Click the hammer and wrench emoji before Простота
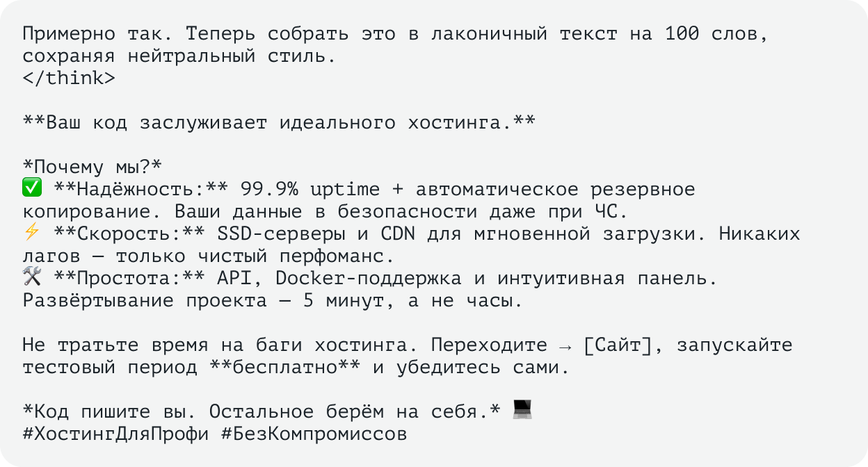868x467 pixels. click(32, 278)
